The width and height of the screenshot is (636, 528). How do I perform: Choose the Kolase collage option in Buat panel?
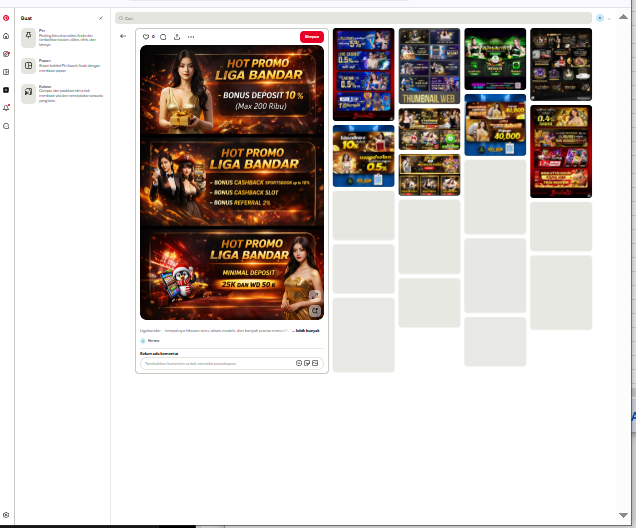pos(62,93)
